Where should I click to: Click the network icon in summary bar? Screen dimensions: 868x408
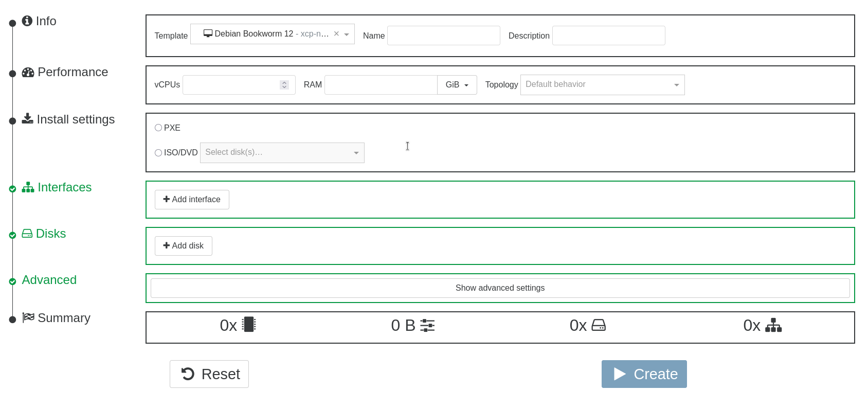click(x=773, y=325)
